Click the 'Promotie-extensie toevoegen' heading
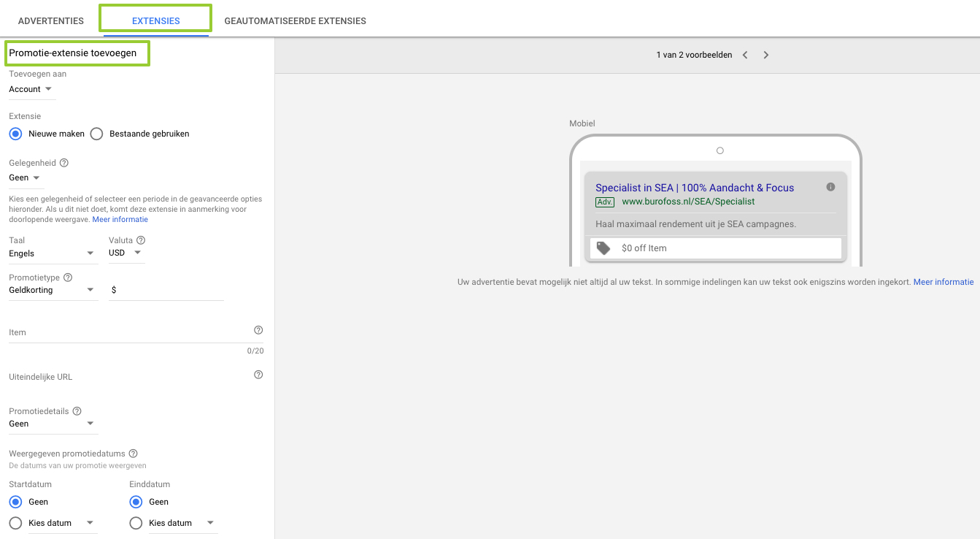This screenshot has width=980, height=539. (73, 53)
